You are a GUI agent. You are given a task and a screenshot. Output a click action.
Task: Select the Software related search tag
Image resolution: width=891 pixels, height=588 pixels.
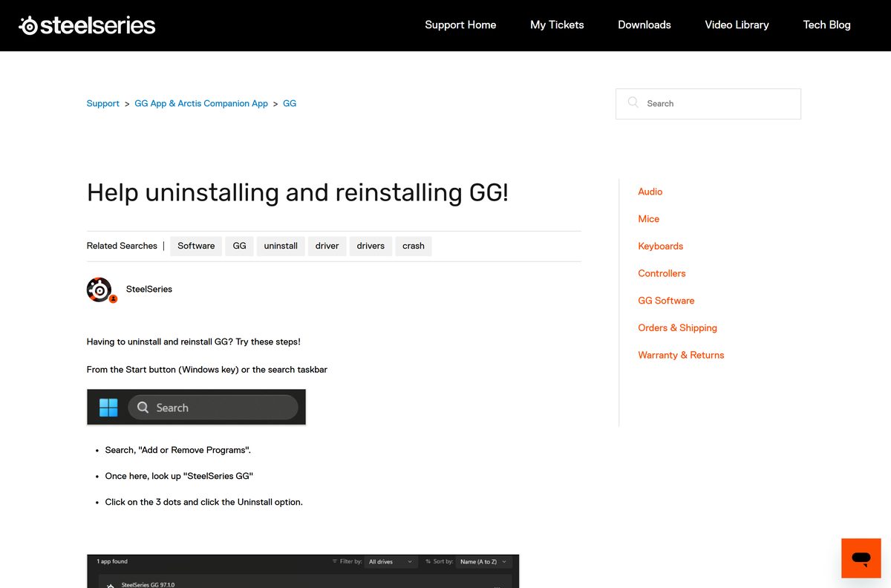click(x=196, y=246)
